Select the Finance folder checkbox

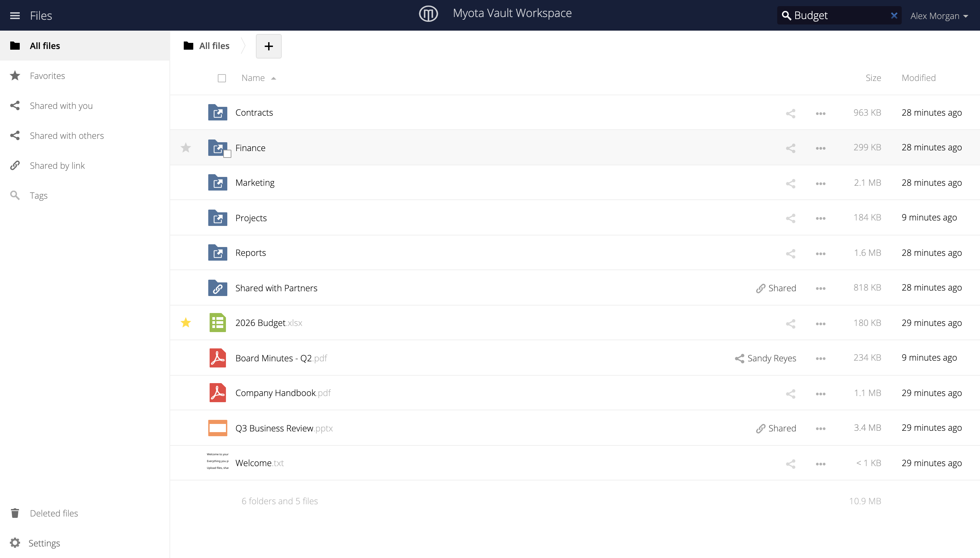click(x=227, y=154)
